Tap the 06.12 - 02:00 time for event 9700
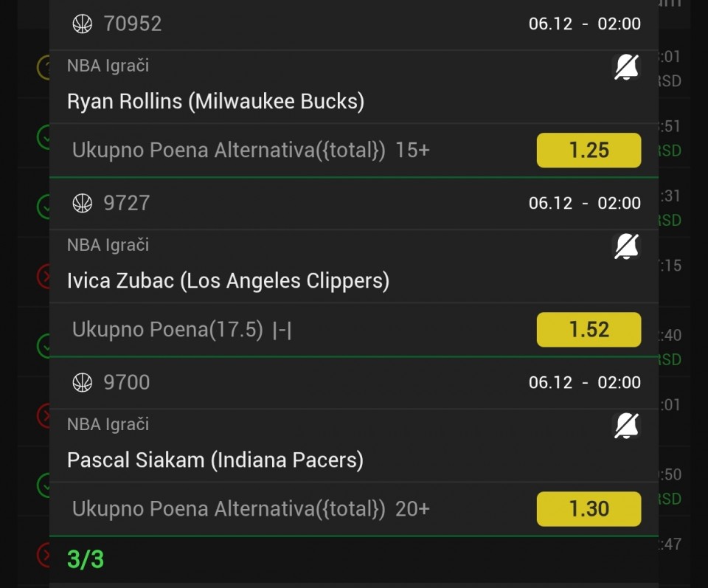708x588 pixels. [584, 382]
